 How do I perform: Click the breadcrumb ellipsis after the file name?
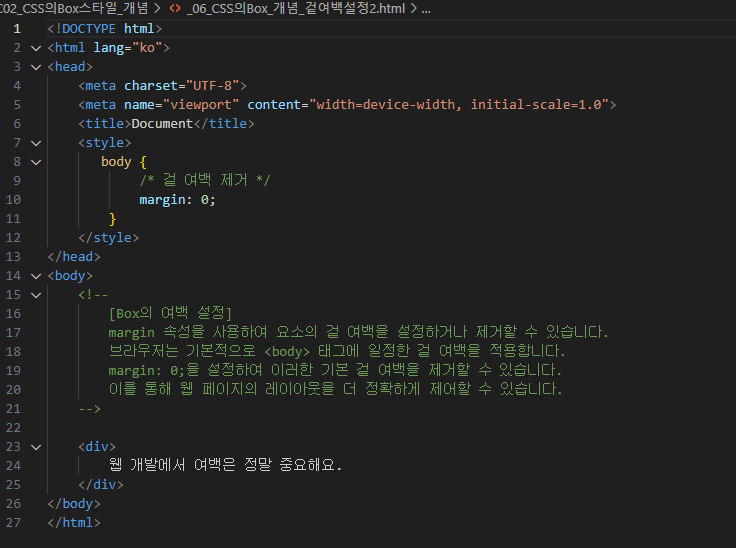click(426, 8)
